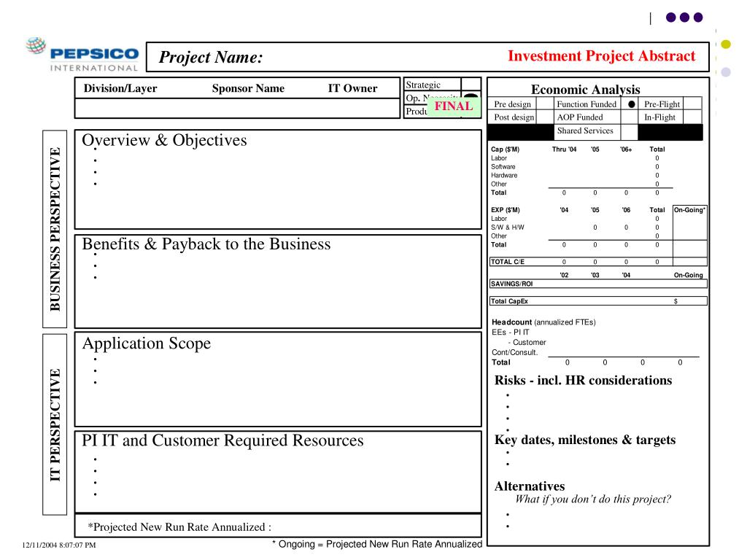Toggle the filled 'Function Funded' marker
This screenshot has height=560, width=747.
631,104
